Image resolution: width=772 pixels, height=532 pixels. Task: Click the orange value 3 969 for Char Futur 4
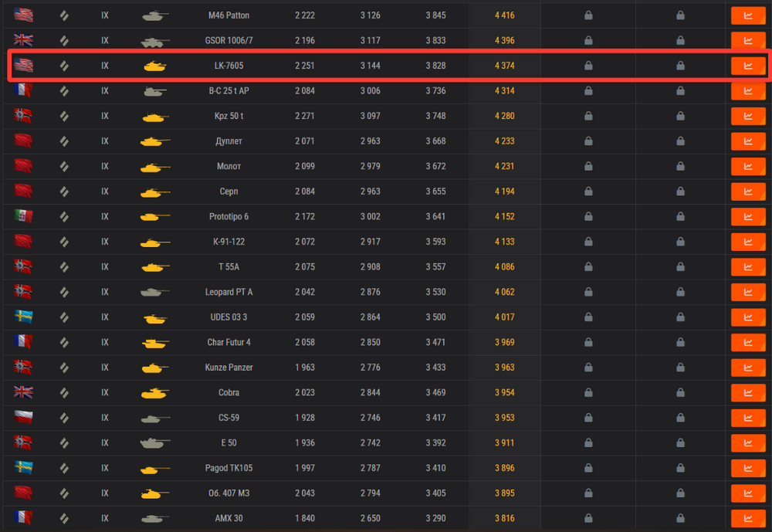click(505, 342)
